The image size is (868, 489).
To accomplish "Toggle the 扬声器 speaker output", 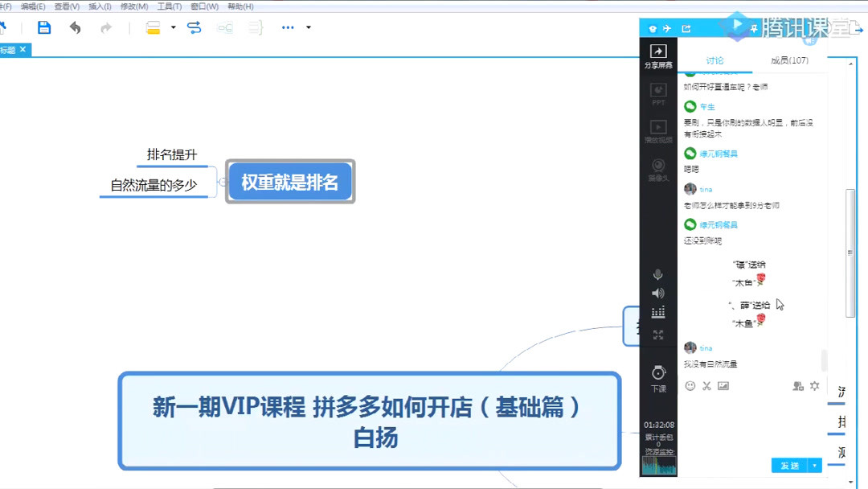I will click(658, 292).
